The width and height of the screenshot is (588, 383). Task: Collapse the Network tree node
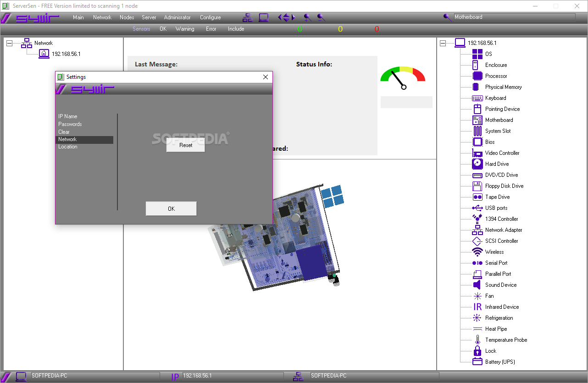[x=9, y=43]
